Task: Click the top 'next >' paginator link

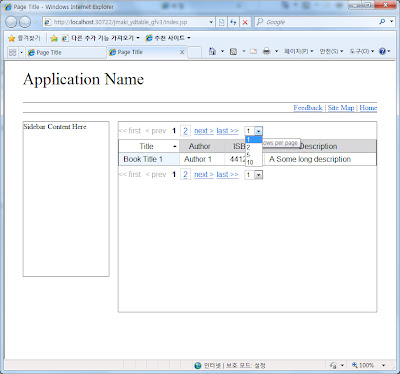Action: (x=204, y=131)
